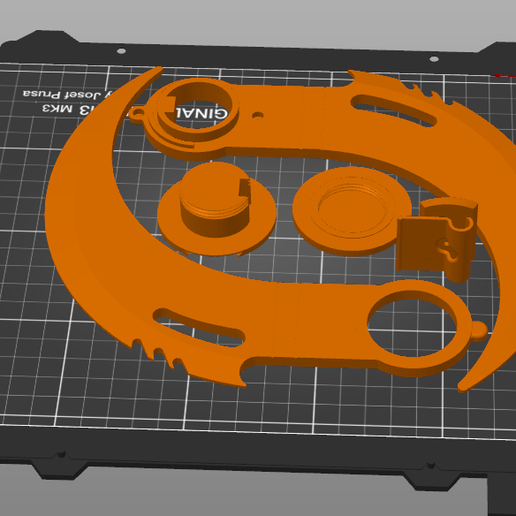516x516 pixels.
Task: Select the small clip bracket model
Action: (x=437, y=239)
